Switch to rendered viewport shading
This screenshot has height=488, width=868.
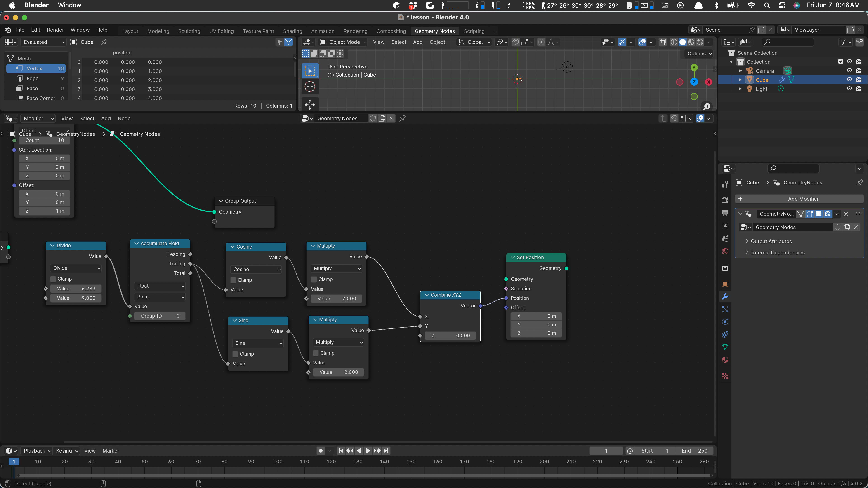pyautogui.click(x=700, y=42)
